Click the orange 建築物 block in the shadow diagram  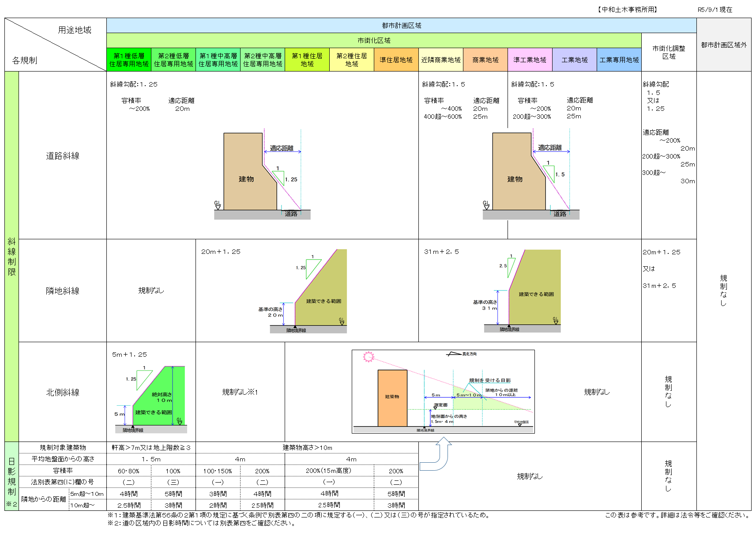(392, 398)
